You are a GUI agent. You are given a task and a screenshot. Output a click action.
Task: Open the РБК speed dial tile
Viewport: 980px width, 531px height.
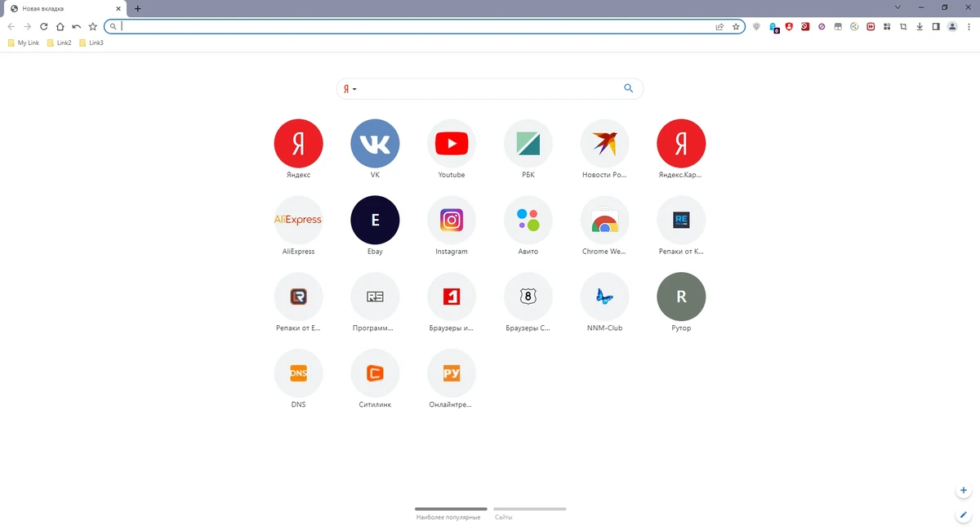point(528,144)
